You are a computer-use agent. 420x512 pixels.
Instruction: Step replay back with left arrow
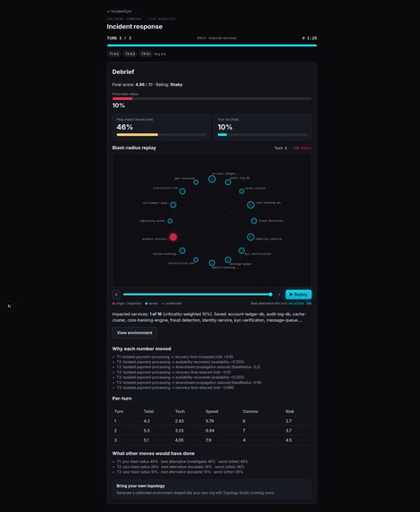[x=116, y=295]
